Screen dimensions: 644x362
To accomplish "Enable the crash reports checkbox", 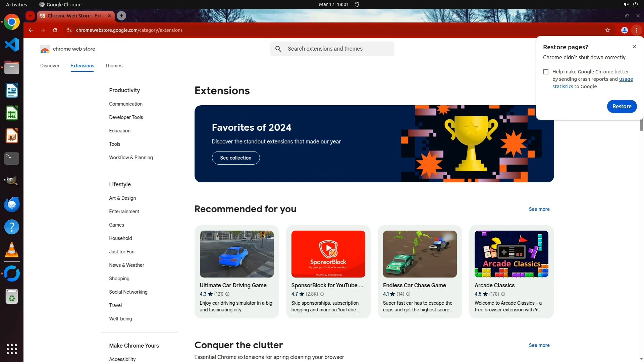I will pyautogui.click(x=546, y=72).
